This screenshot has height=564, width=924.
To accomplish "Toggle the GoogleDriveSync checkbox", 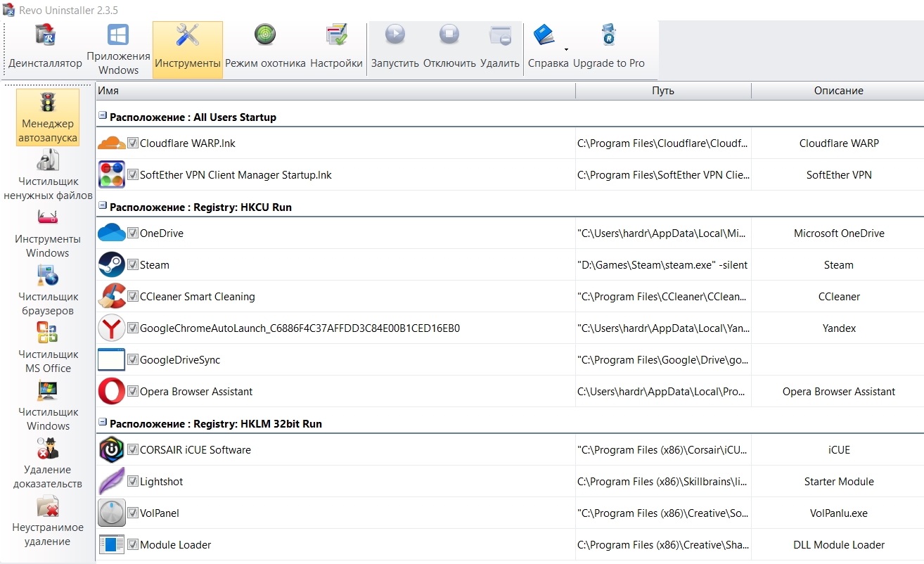I will [132, 359].
